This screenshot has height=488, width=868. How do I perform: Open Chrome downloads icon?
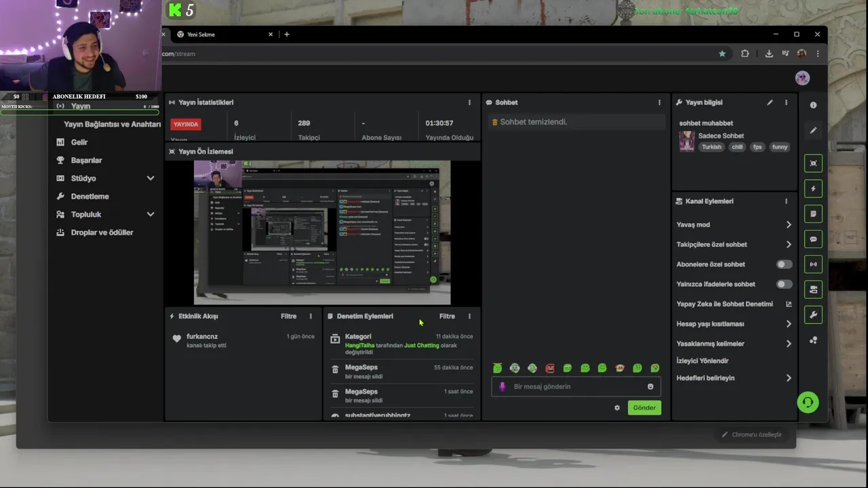tap(769, 54)
